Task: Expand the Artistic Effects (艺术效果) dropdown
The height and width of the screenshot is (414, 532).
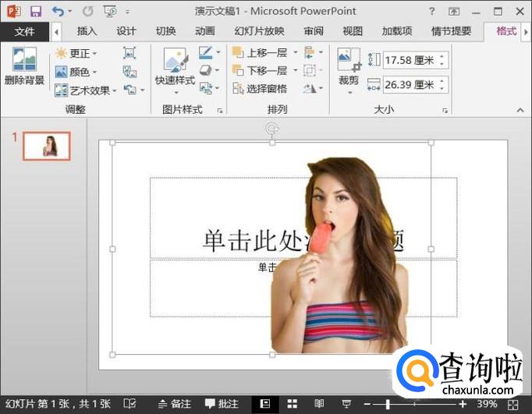Action: 88,90
